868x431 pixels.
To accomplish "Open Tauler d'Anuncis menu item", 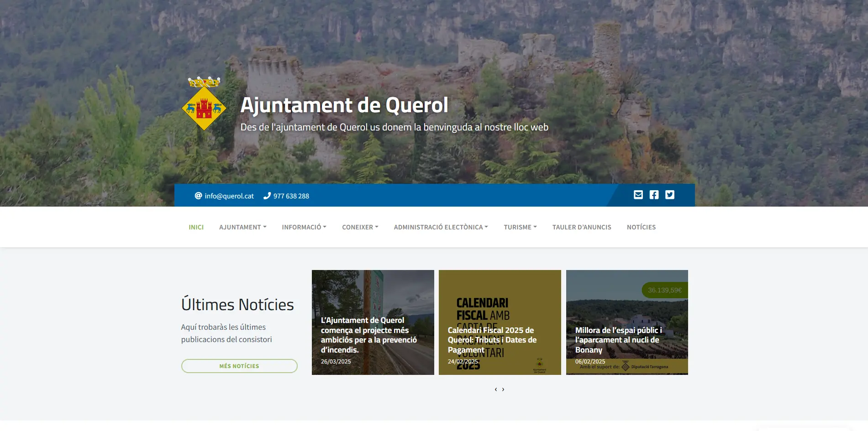I will point(581,227).
